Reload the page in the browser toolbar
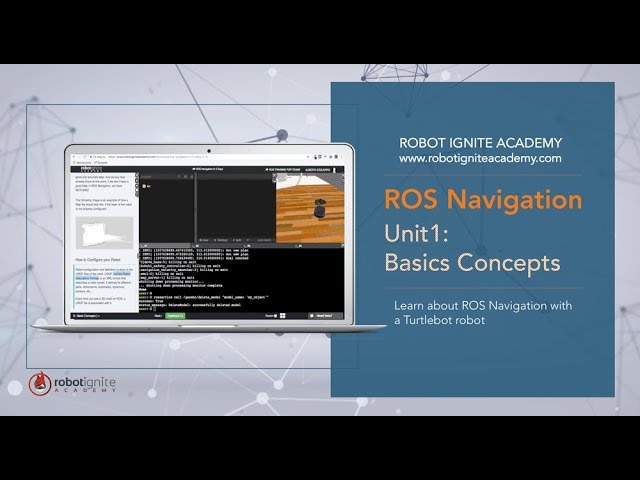The width and height of the screenshot is (640, 480). point(84,157)
